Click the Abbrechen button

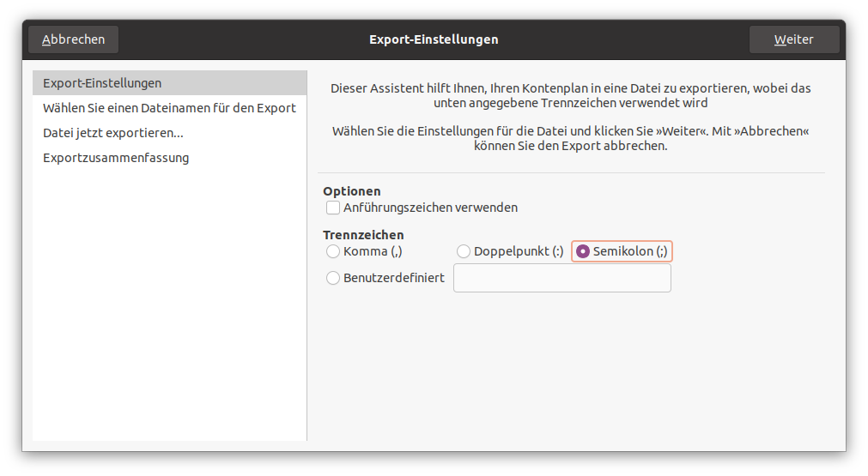(73, 39)
